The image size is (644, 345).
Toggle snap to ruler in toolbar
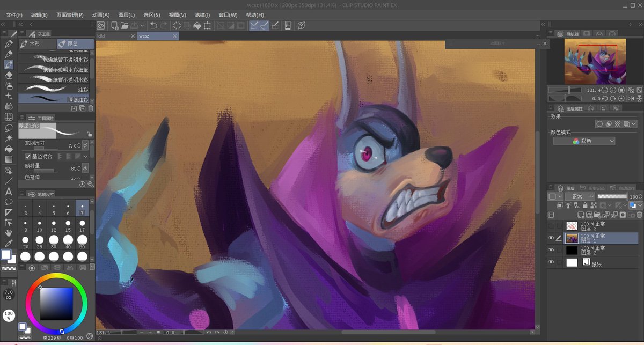[254, 25]
